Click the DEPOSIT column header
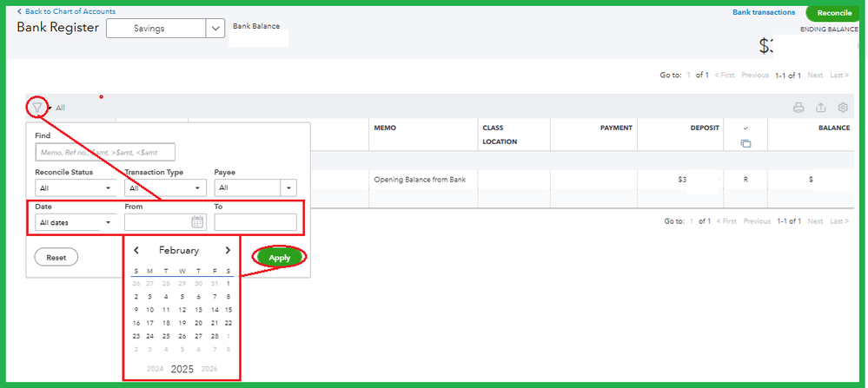Screen dimensions: 868x388 tap(705, 128)
